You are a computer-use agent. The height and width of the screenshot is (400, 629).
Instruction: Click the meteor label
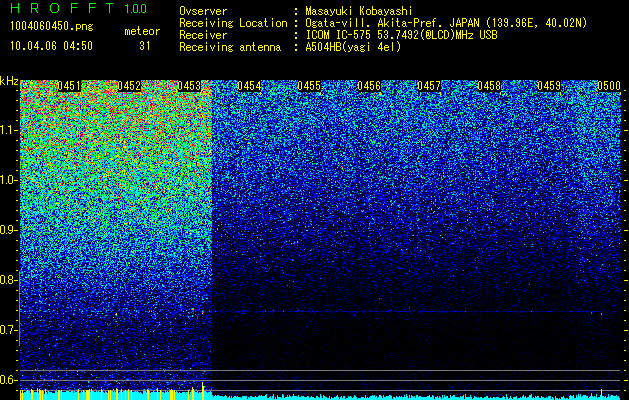[x=142, y=31]
